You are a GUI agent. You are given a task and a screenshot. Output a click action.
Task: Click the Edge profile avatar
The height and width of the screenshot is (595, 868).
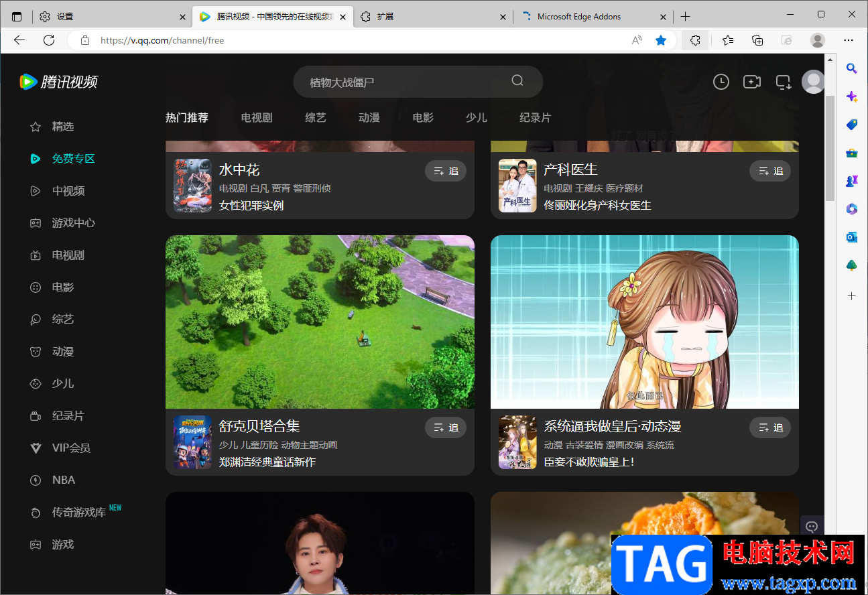point(818,40)
